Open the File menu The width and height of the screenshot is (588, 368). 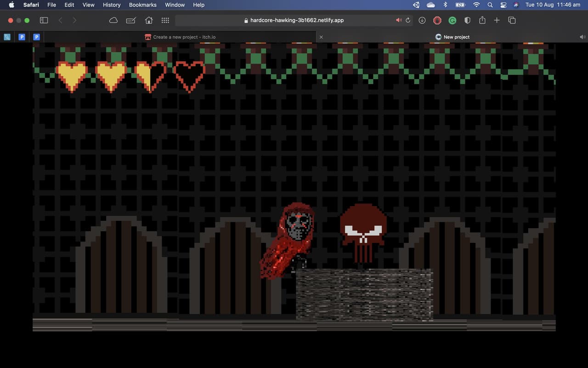point(51,5)
